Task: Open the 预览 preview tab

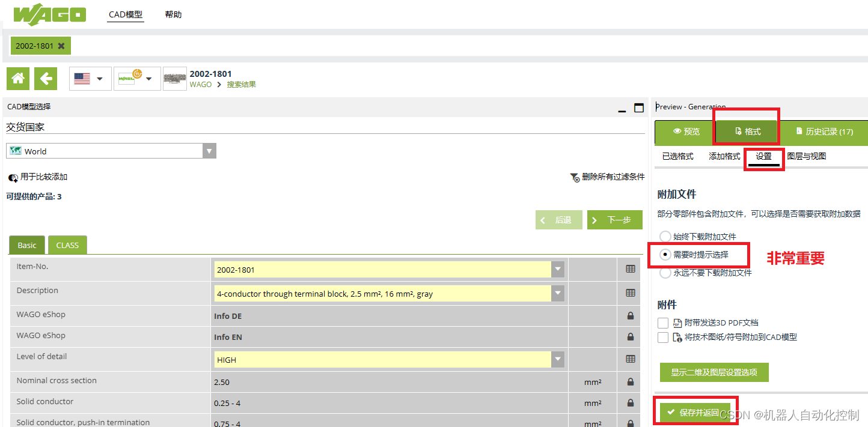Action: coord(686,132)
